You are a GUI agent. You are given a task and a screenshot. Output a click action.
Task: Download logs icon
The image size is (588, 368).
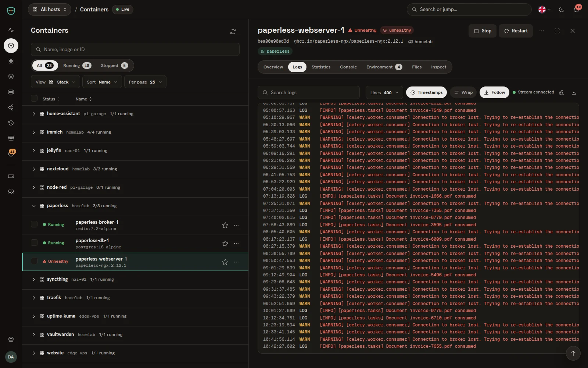574,92
